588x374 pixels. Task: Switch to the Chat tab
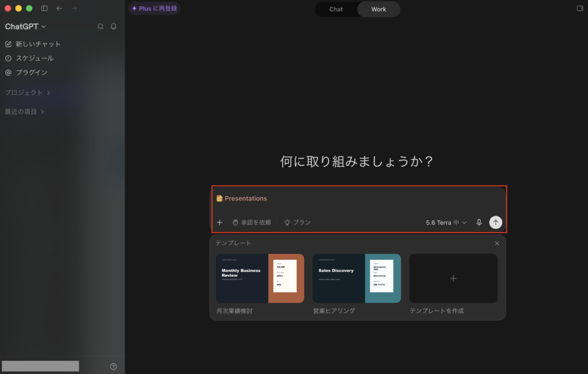pyautogui.click(x=336, y=9)
